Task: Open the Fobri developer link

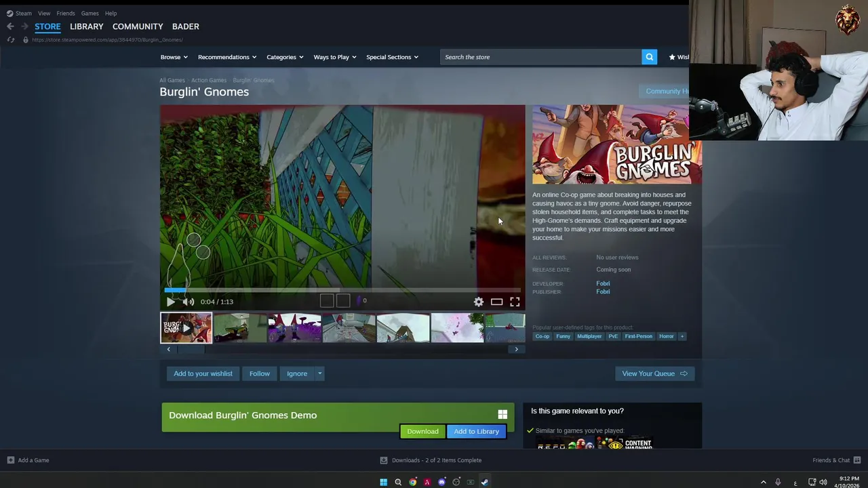Action: pos(603,283)
